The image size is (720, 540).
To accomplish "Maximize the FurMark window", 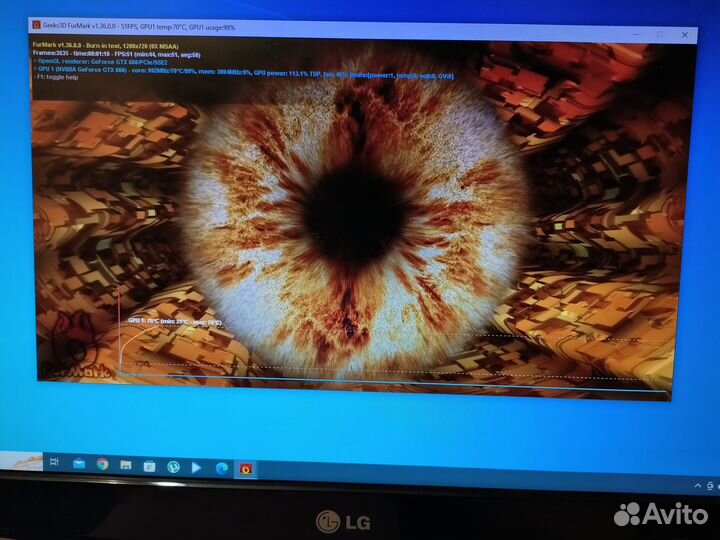I will [x=659, y=34].
